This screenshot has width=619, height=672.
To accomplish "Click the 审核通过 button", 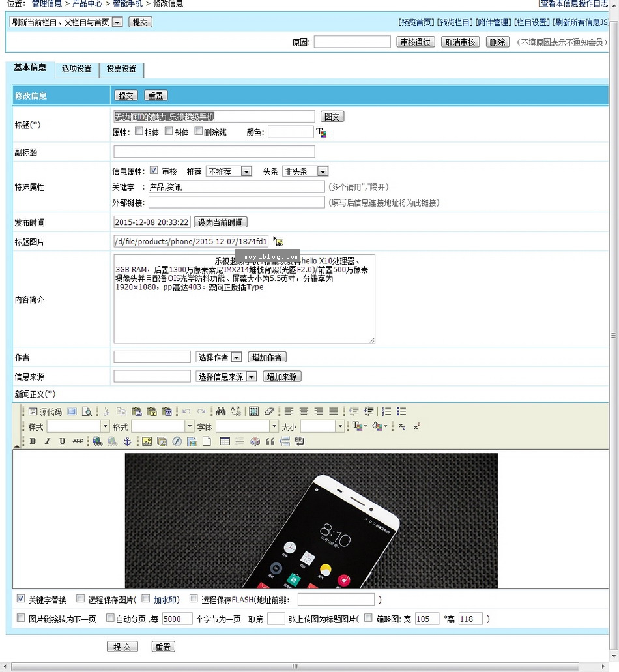I will coord(416,42).
